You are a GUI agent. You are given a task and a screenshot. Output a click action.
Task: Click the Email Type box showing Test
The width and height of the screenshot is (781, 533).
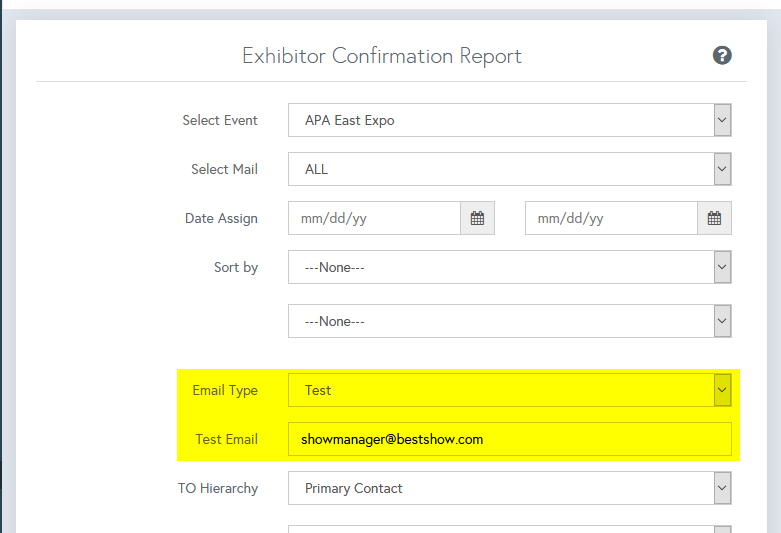point(500,390)
